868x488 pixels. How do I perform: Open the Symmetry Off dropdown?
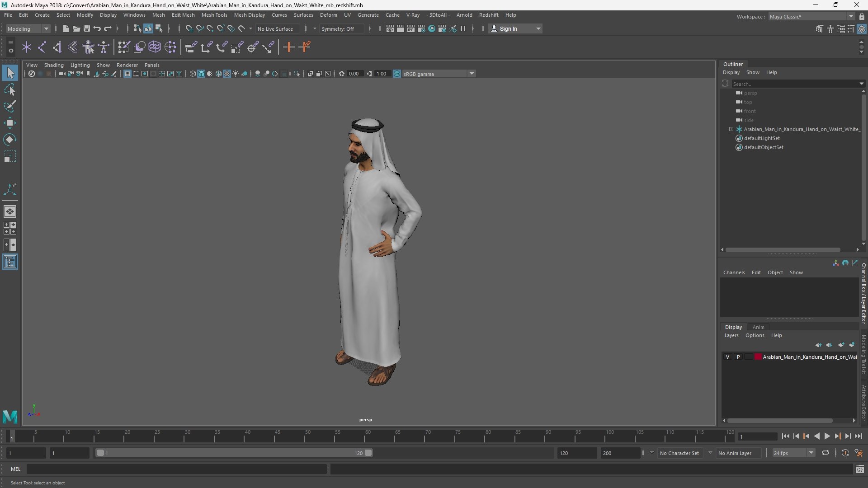point(341,28)
